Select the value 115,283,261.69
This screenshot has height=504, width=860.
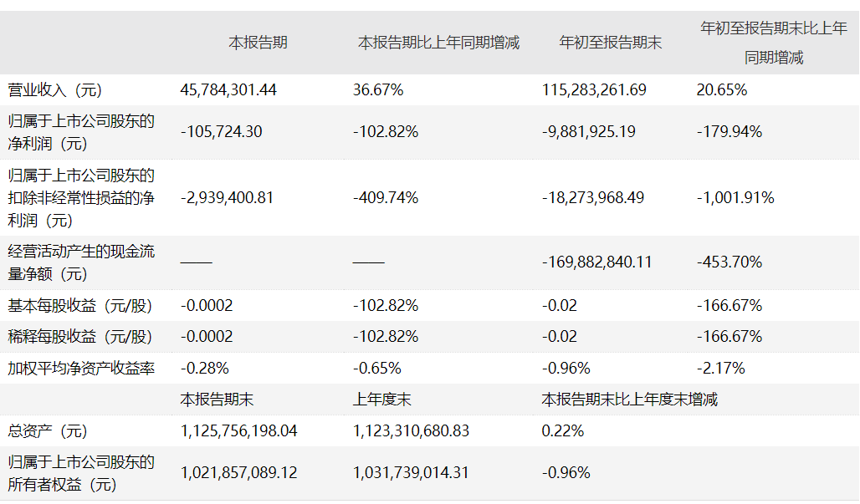[594, 89]
